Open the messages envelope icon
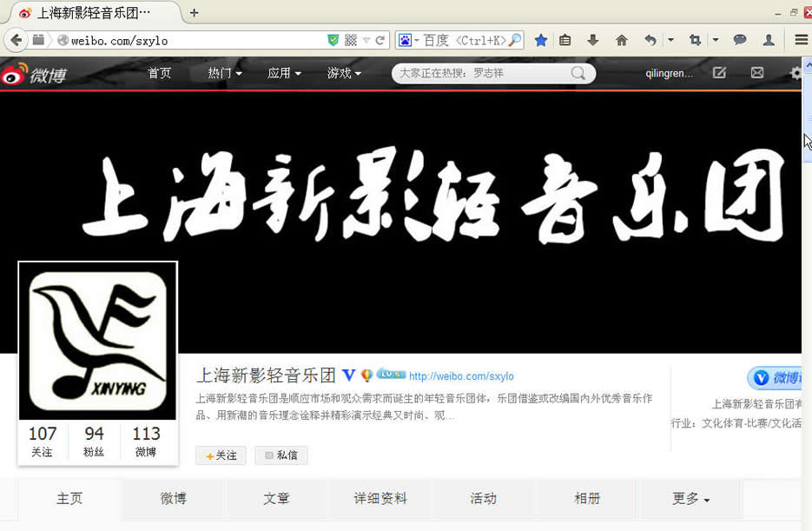This screenshot has width=812, height=531. click(x=757, y=73)
